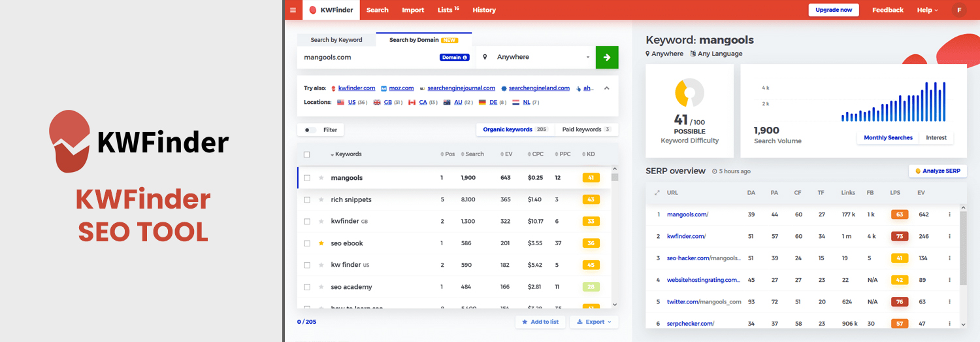This screenshot has height=342, width=980.
Task: Unstar the seo ebook keyword
Action: (321, 243)
